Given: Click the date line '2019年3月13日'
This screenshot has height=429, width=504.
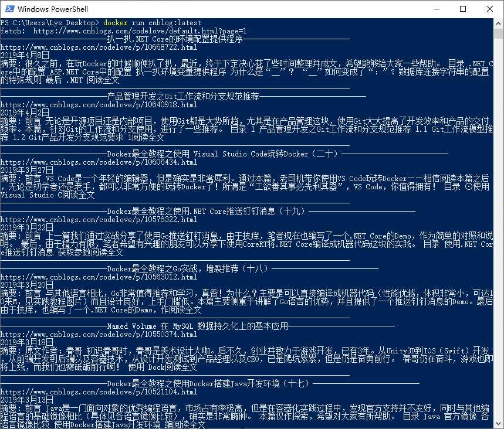Looking at the screenshot, I should 27,400.
